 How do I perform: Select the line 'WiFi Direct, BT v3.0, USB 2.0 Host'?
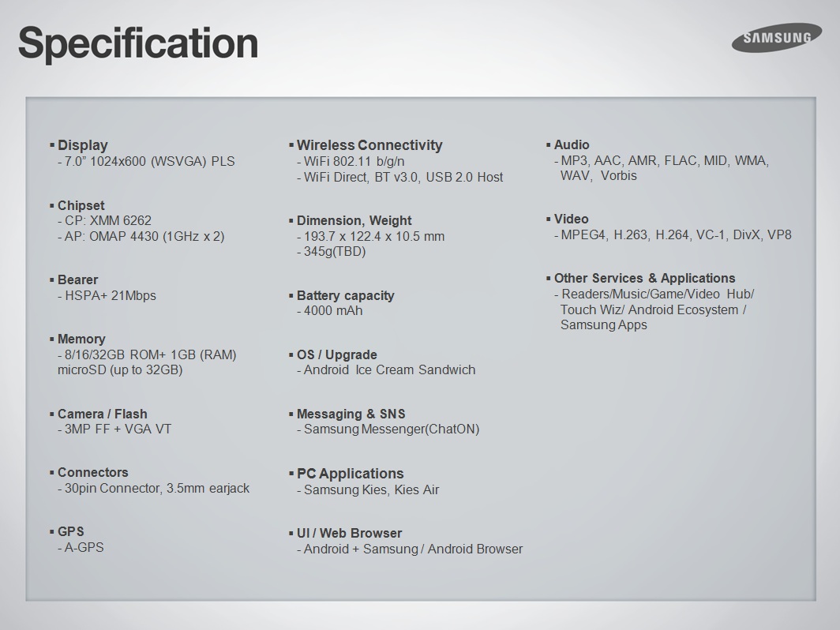pos(403,178)
